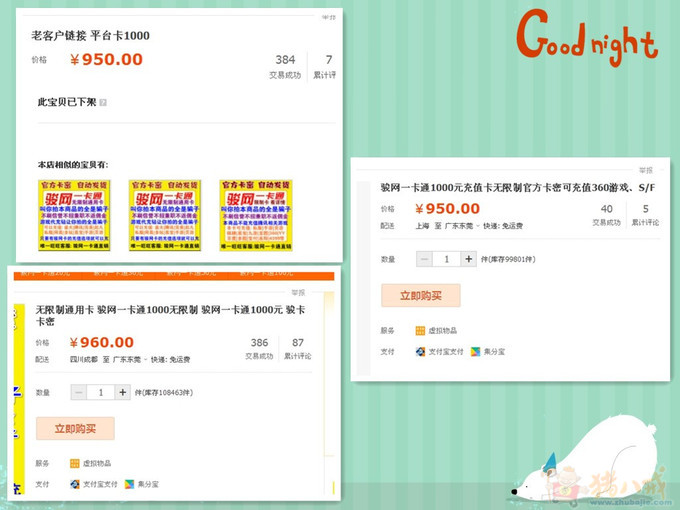680x510 pixels.
Task: Click the 集分宝 icon in ¥960 listing
Action: (x=130, y=484)
